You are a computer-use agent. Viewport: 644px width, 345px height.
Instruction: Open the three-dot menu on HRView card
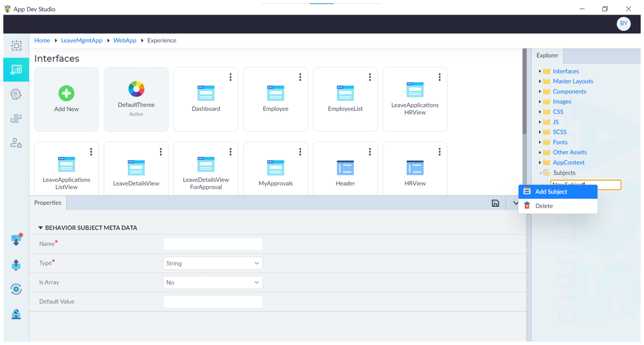click(440, 152)
